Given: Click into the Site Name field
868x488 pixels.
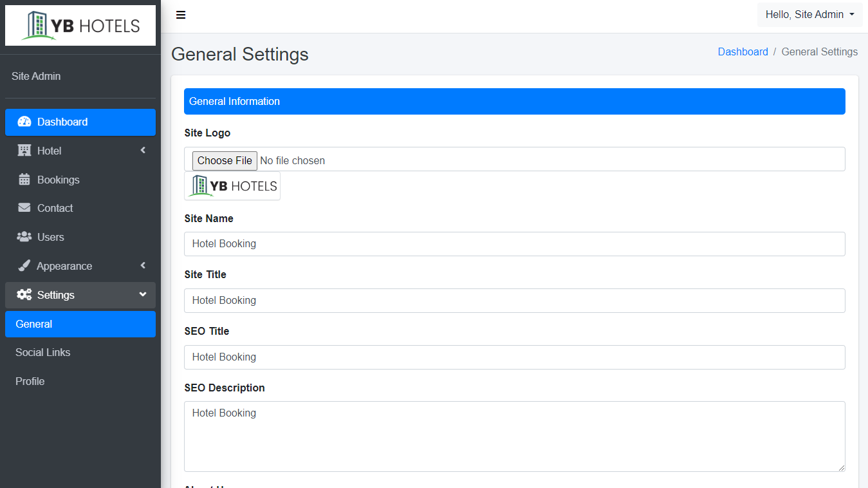Looking at the screenshot, I should coord(514,244).
